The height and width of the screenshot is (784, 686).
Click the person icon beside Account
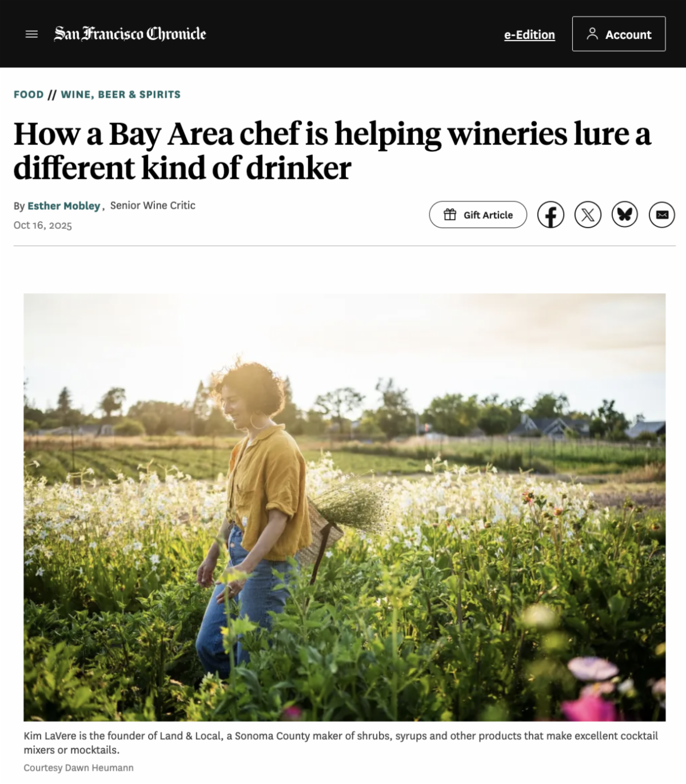pos(592,34)
